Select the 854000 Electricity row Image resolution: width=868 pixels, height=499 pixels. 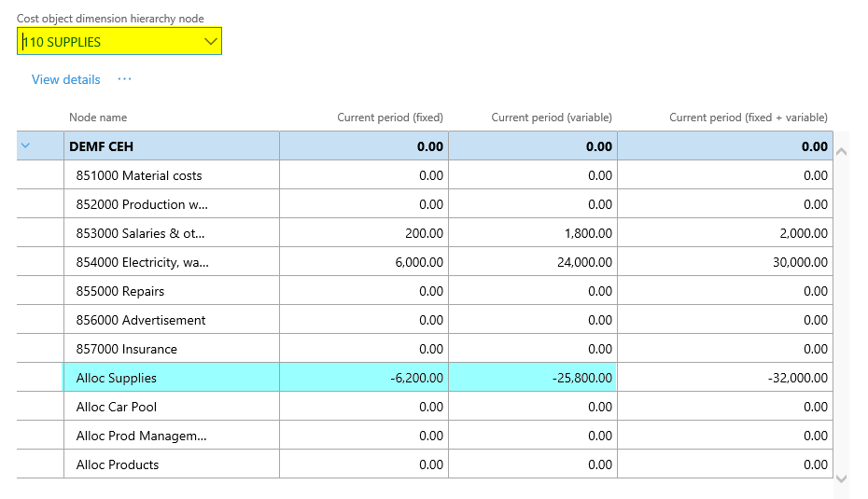click(x=142, y=262)
